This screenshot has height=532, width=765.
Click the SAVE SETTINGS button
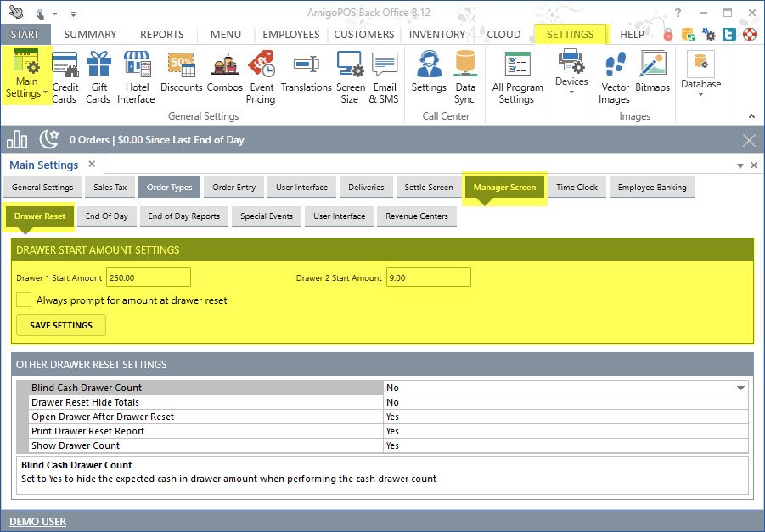pyautogui.click(x=61, y=325)
